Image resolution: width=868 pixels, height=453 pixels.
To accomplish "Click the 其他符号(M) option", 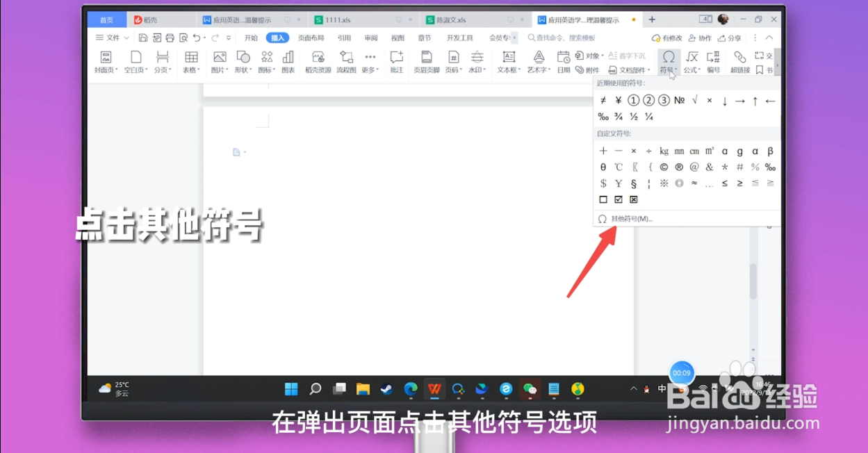I will (631, 218).
